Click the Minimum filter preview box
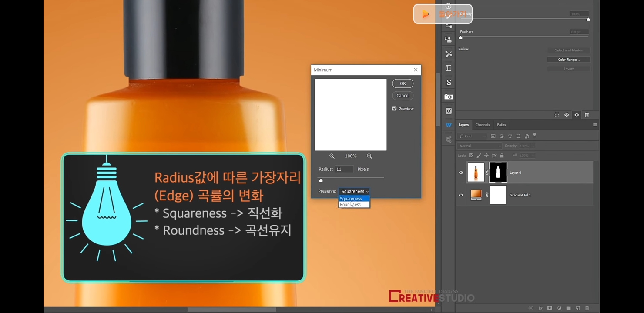 point(351,115)
